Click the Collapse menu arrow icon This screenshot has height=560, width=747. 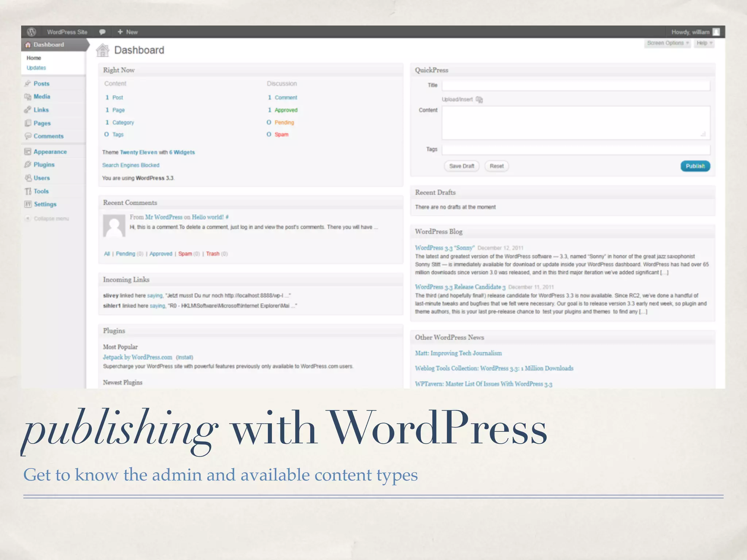[28, 218]
